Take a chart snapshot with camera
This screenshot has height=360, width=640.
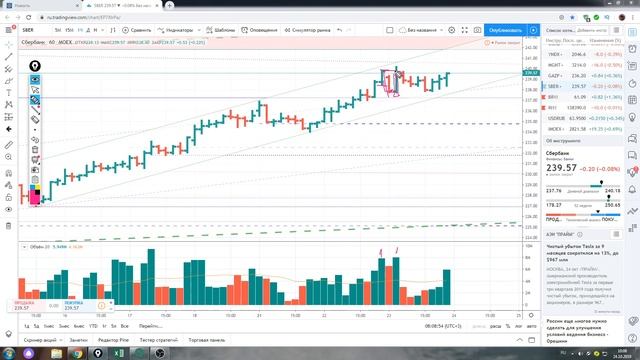477,30
